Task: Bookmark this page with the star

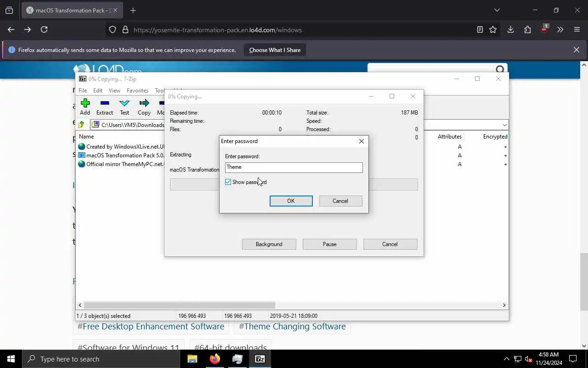Action: (493, 29)
